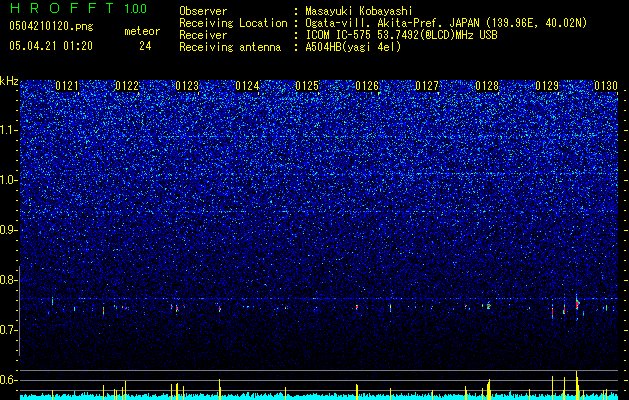Click the 'meteor' label
The width and height of the screenshot is (629, 400).
[x=142, y=31]
